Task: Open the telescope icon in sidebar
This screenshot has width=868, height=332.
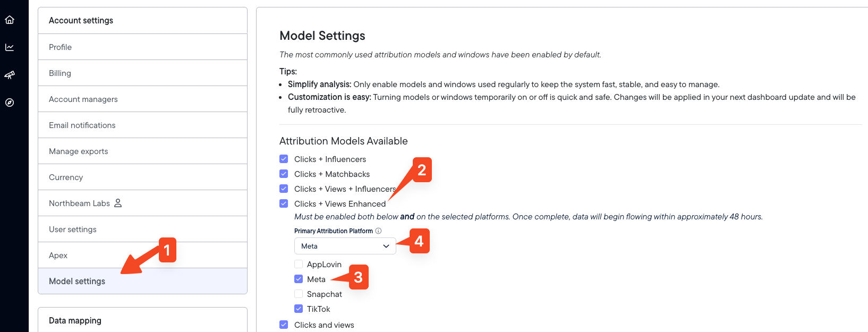Action: pyautogui.click(x=10, y=75)
